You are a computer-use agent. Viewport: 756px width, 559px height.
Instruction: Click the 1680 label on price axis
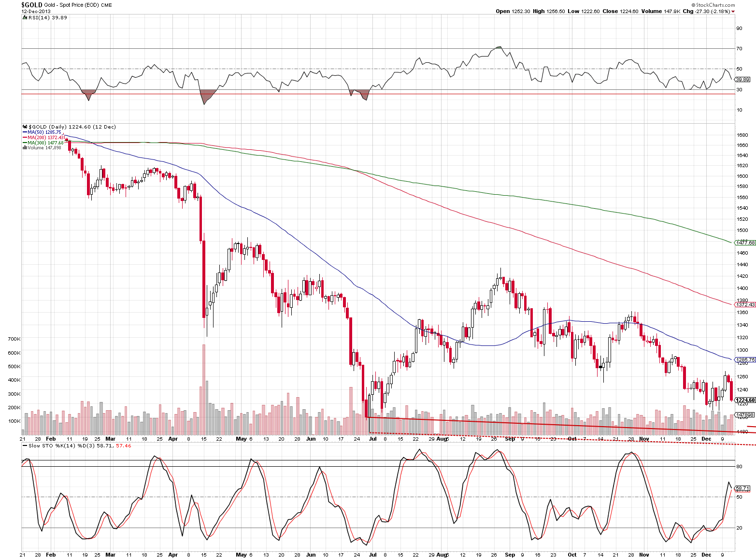tap(742, 135)
